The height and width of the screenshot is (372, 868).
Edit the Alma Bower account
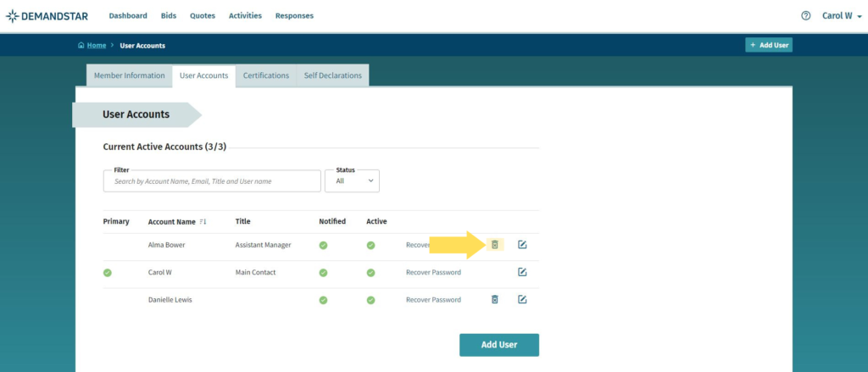(x=522, y=245)
